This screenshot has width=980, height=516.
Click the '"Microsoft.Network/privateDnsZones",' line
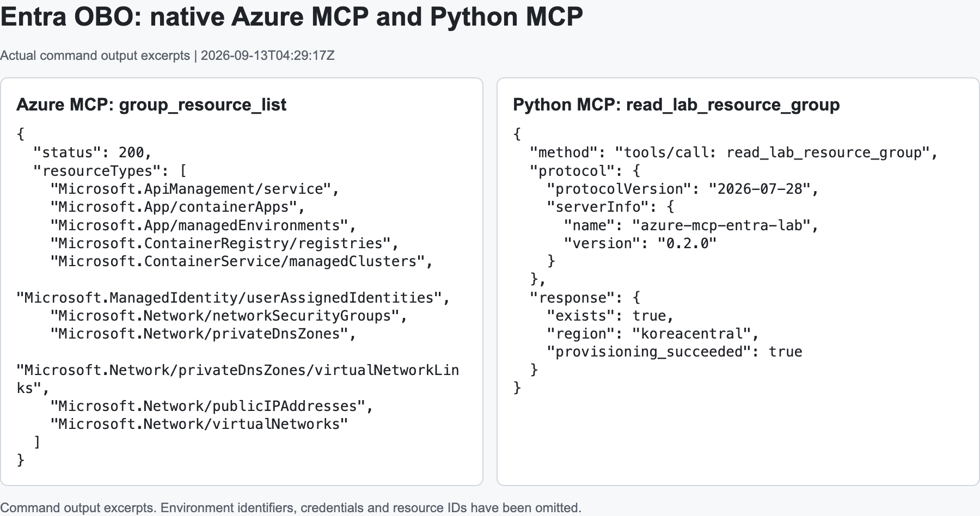point(204,334)
